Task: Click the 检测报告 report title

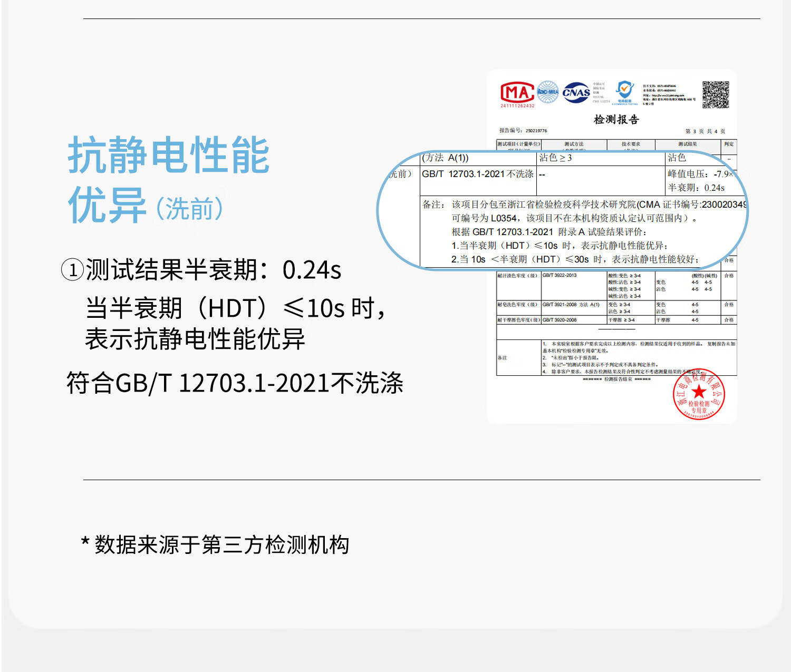Action: click(616, 120)
